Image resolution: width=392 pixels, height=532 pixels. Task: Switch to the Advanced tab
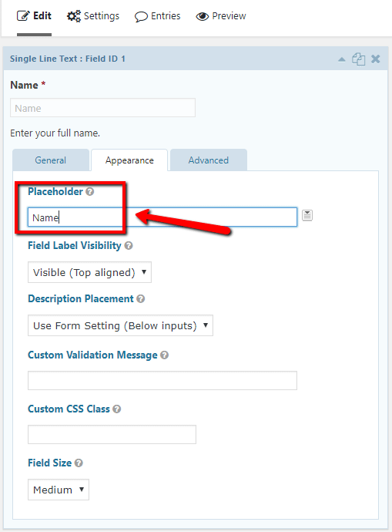(209, 160)
